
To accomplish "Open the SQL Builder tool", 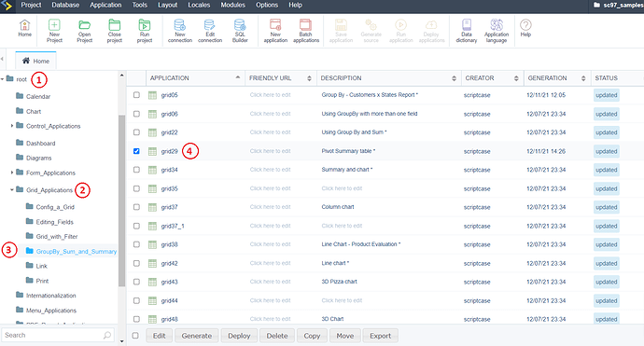I will 240,31.
